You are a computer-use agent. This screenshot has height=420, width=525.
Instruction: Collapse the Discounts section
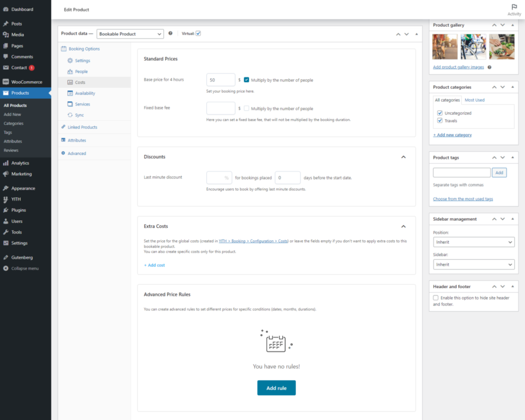(x=403, y=157)
